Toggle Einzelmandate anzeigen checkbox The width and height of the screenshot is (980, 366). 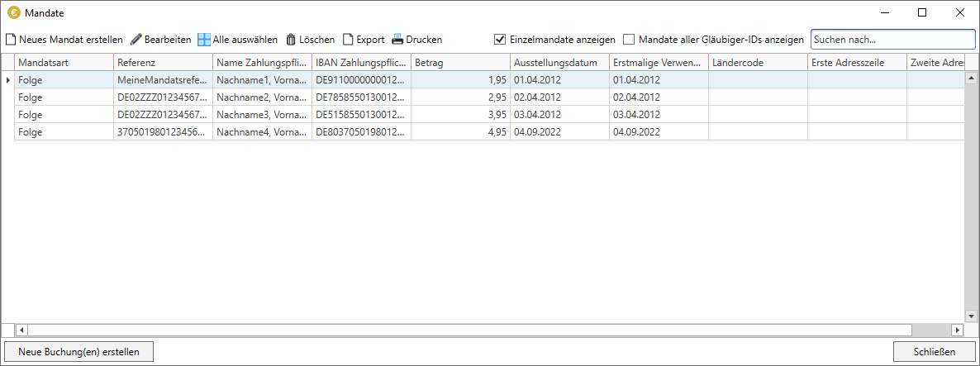point(499,40)
